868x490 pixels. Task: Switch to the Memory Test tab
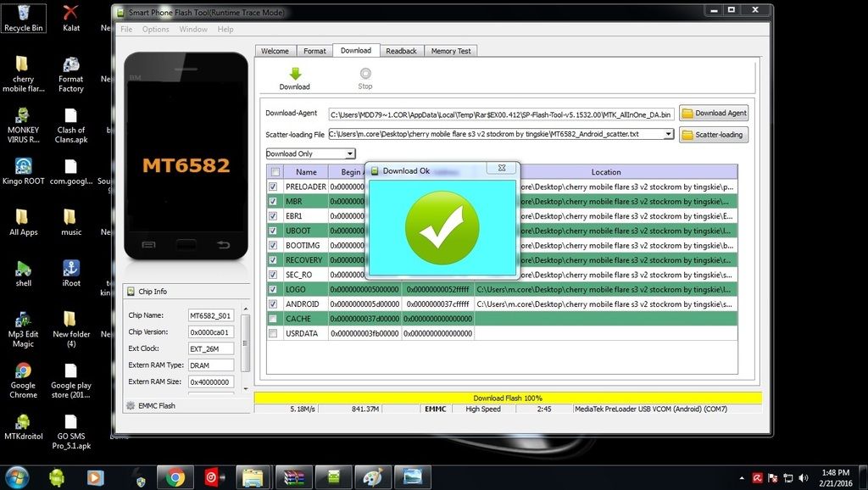450,51
